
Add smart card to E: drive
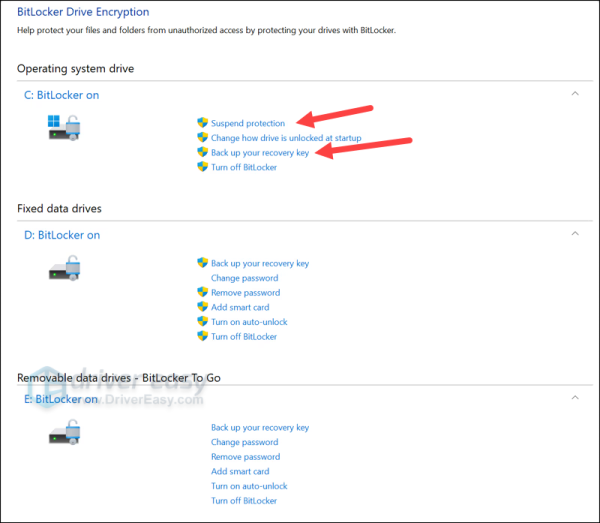click(x=240, y=471)
